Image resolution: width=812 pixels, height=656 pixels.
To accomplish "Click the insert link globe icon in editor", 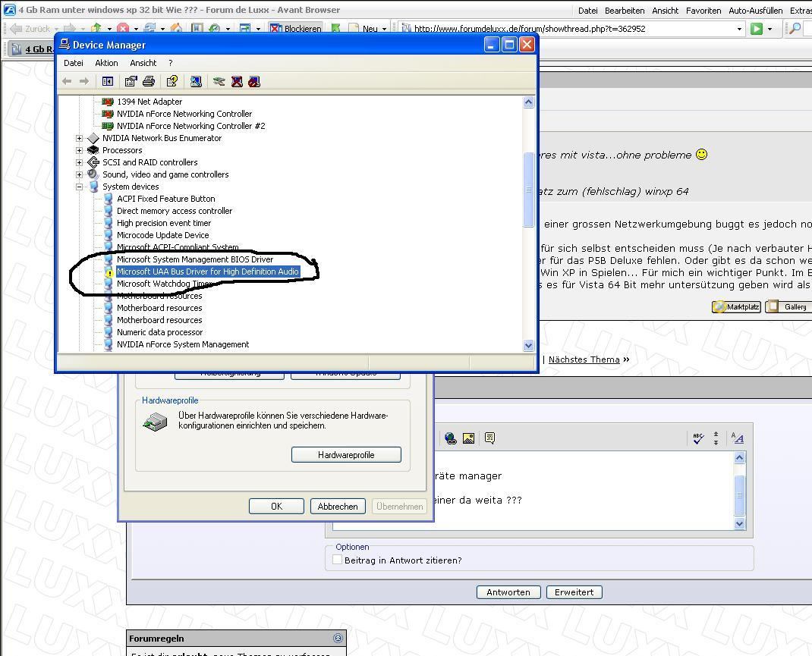I will point(451,438).
